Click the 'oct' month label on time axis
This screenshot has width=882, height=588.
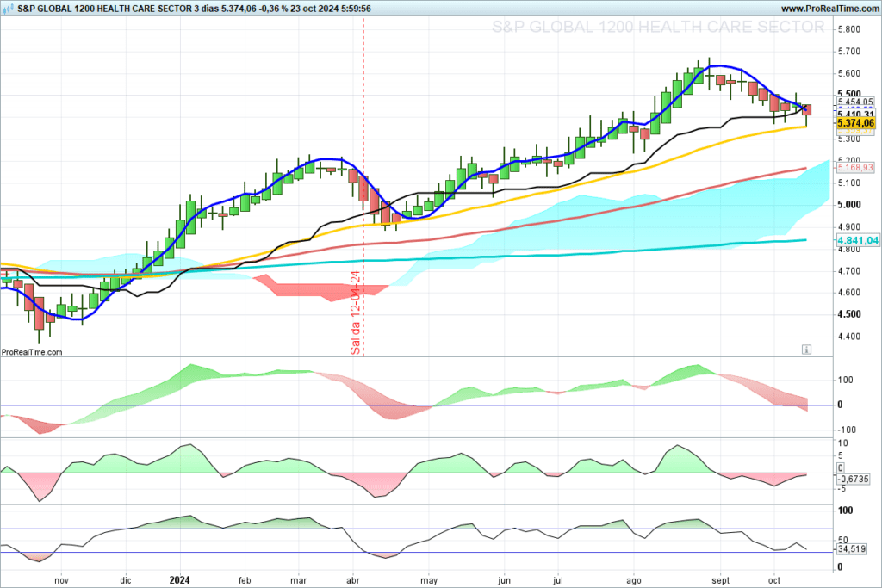[x=774, y=580]
